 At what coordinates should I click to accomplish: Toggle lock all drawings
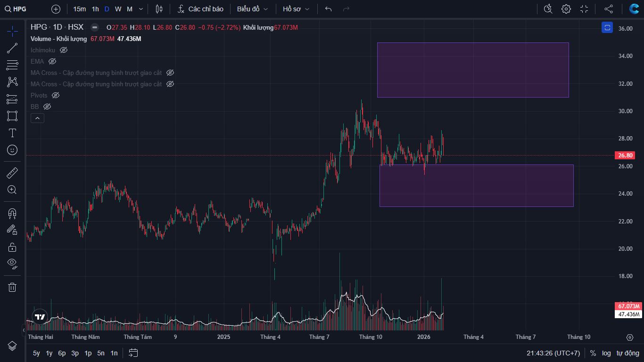pyautogui.click(x=12, y=247)
